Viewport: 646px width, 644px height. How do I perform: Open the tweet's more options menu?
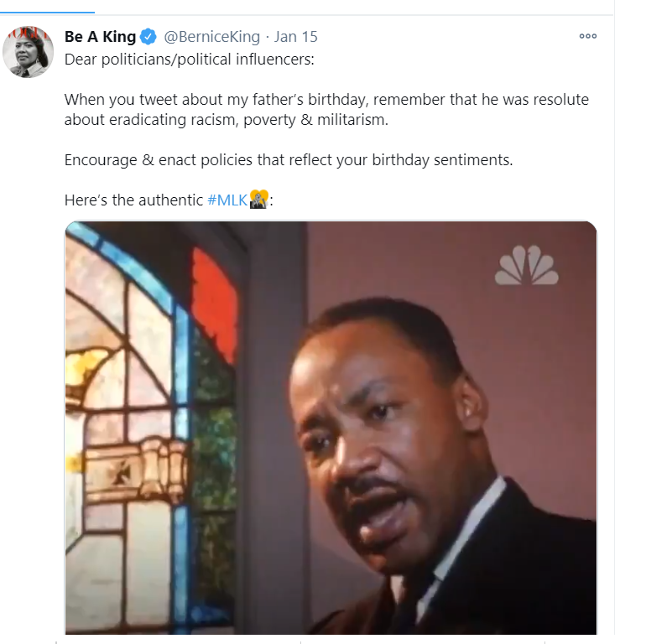(x=587, y=37)
